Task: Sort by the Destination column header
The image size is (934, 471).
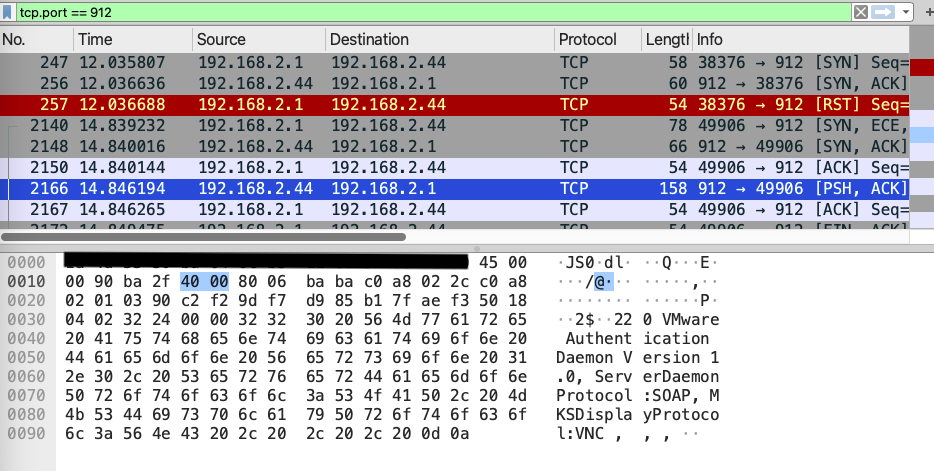Action: click(440, 39)
